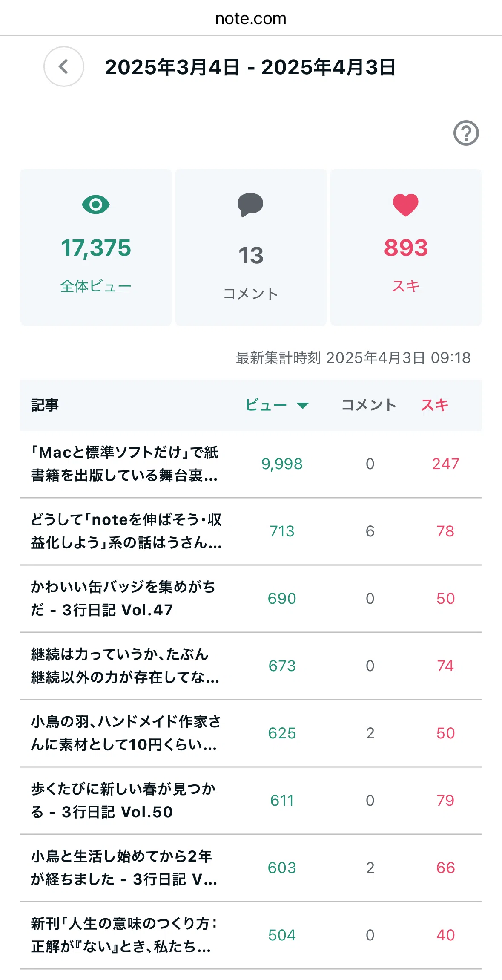
Task: Toggle sort arrow beside ビュー header
Action: coord(302,405)
